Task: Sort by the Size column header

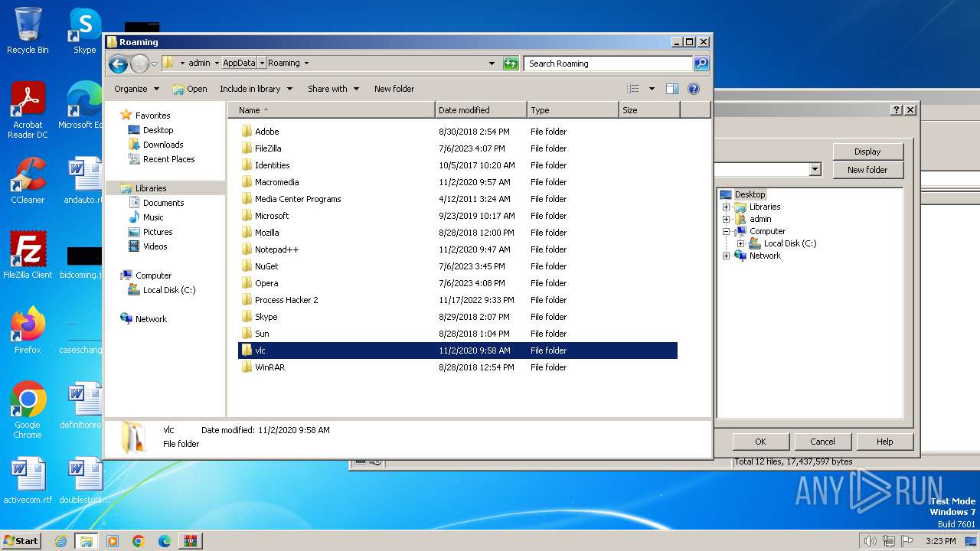Action: [649, 110]
